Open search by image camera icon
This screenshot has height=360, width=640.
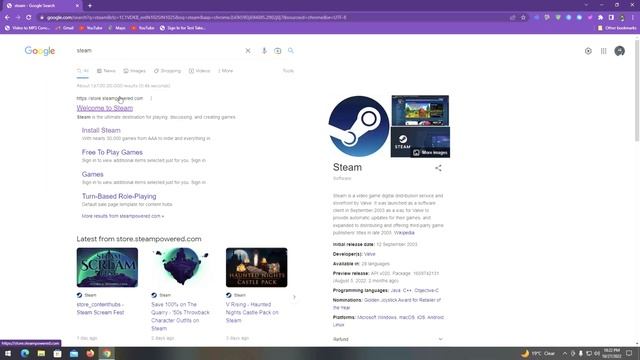[x=278, y=51]
